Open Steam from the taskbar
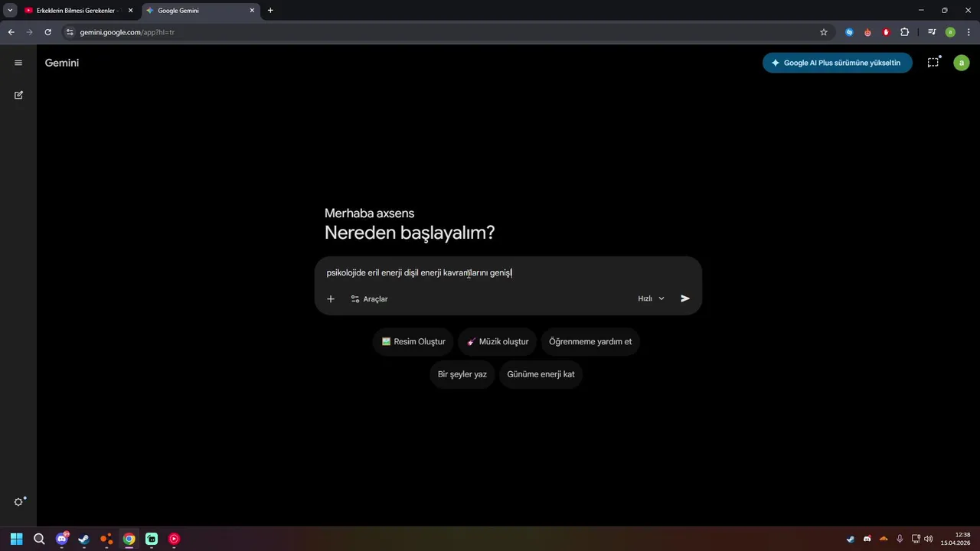 [x=84, y=539]
